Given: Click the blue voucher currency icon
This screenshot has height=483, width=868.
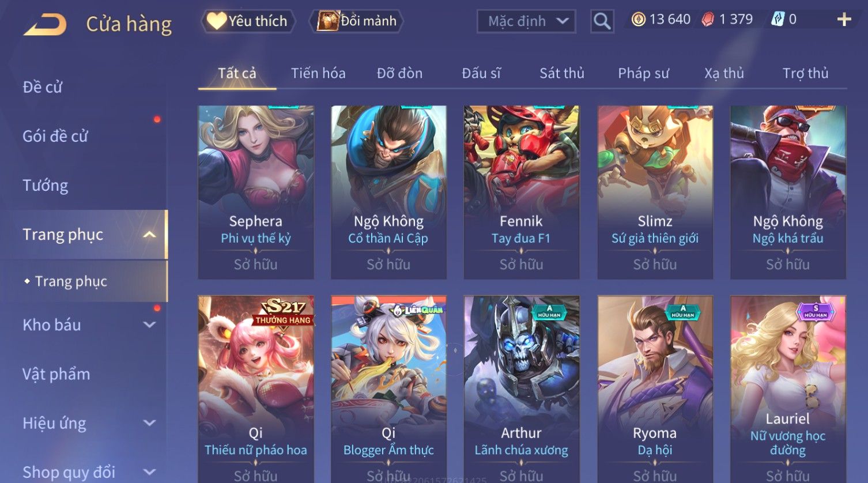Looking at the screenshot, I should pos(778,20).
